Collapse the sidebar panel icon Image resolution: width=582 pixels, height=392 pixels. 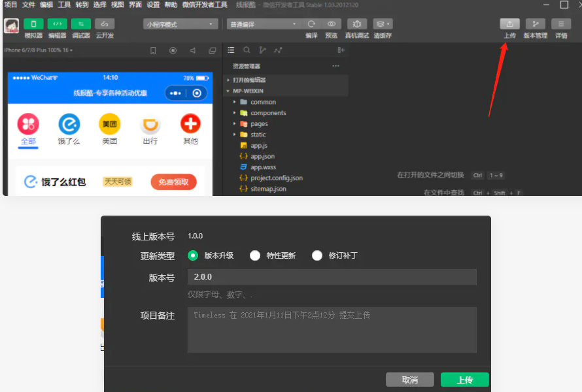click(341, 50)
